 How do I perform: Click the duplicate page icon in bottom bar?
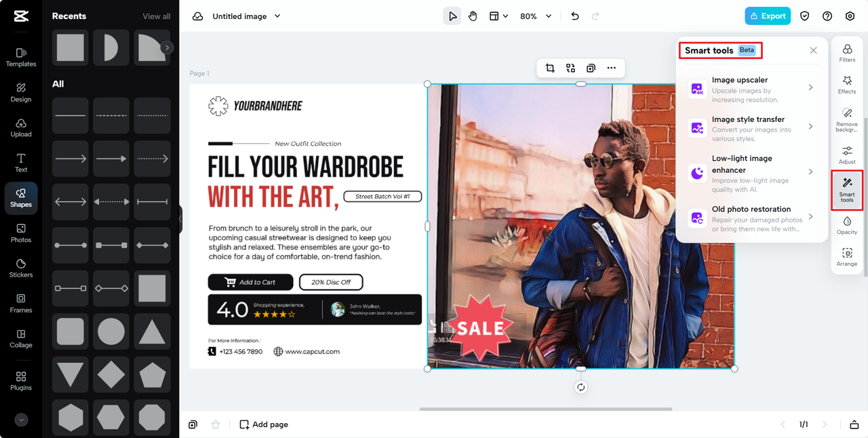pos(193,424)
